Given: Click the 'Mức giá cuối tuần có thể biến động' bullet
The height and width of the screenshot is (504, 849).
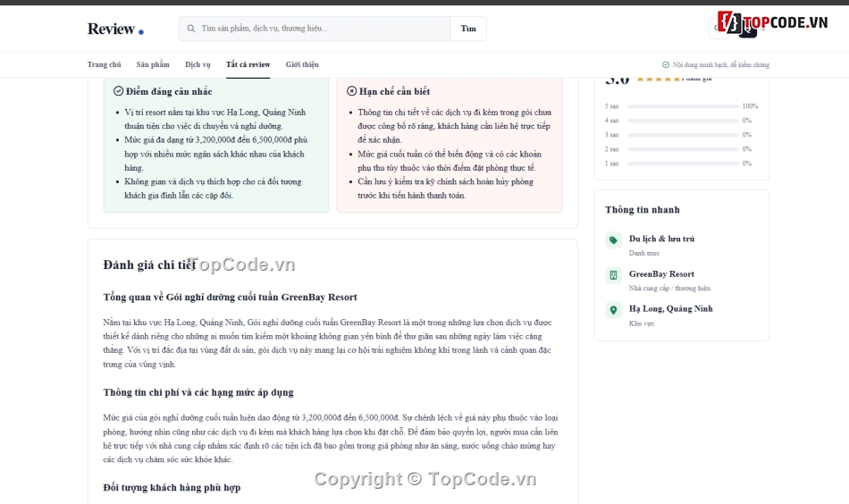Looking at the screenshot, I should 450,161.
